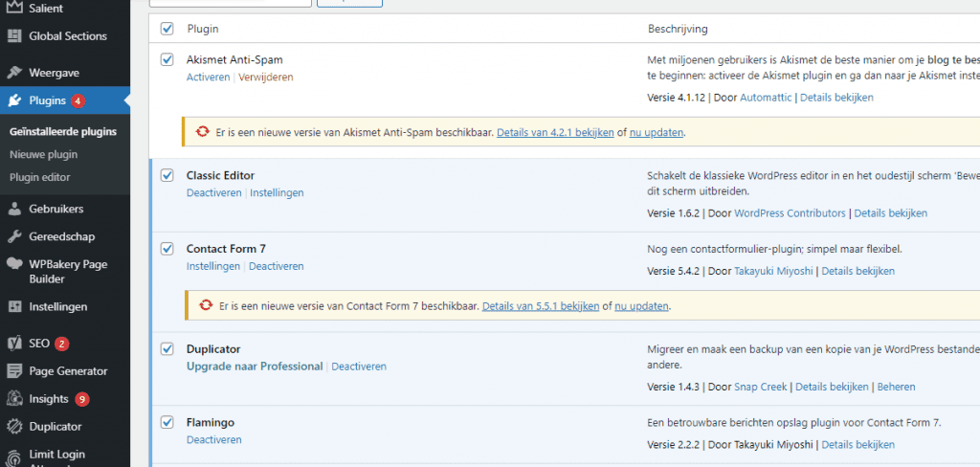The height and width of the screenshot is (467, 980).
Task: Click the Global Sections icon
Action: (14, 36)
